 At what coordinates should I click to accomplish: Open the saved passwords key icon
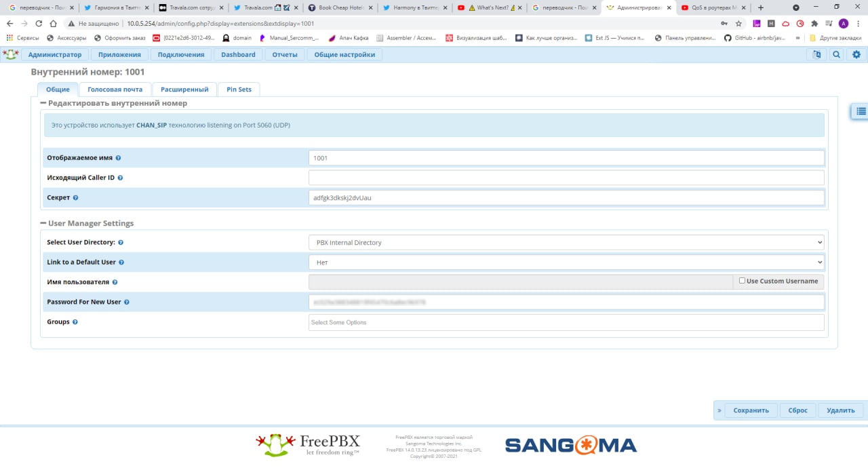point(724,23)
